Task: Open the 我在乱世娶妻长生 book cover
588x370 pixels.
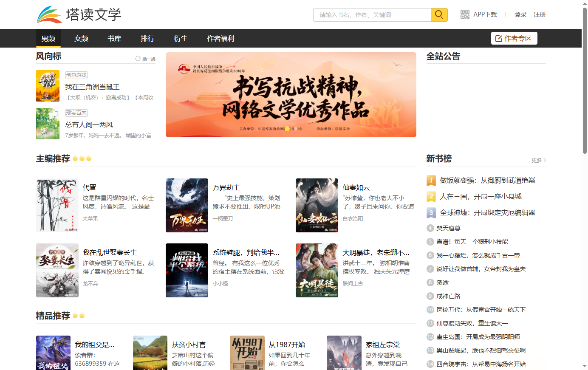Action: 57,270
